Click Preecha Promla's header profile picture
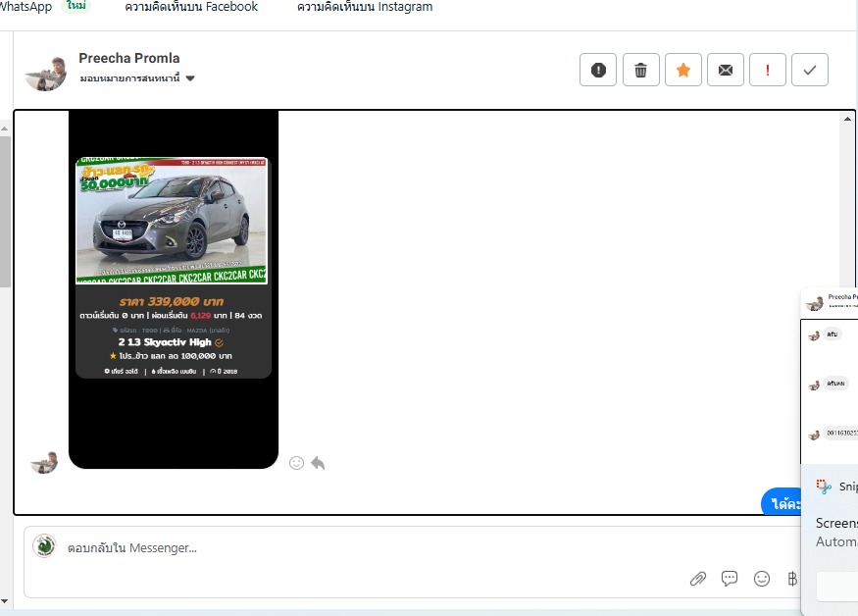Image resolution: width=858 pixels, height=616 pixels. (x=46, y=73)
